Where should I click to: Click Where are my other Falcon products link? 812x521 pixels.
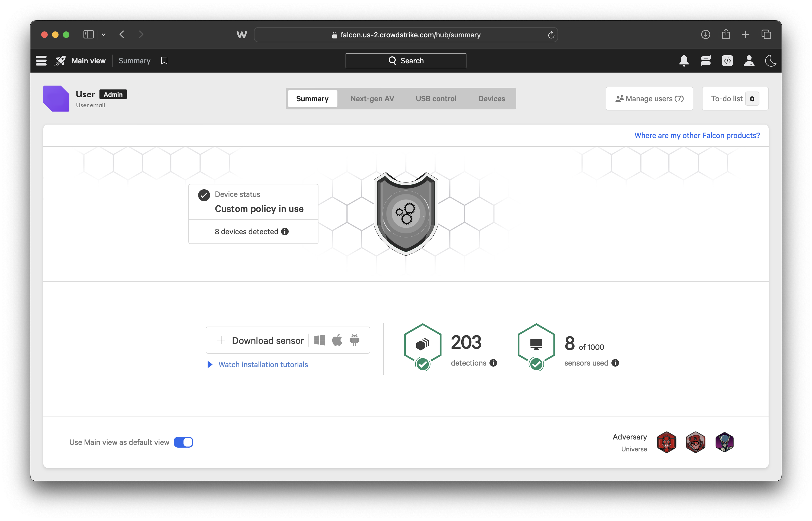696,135
